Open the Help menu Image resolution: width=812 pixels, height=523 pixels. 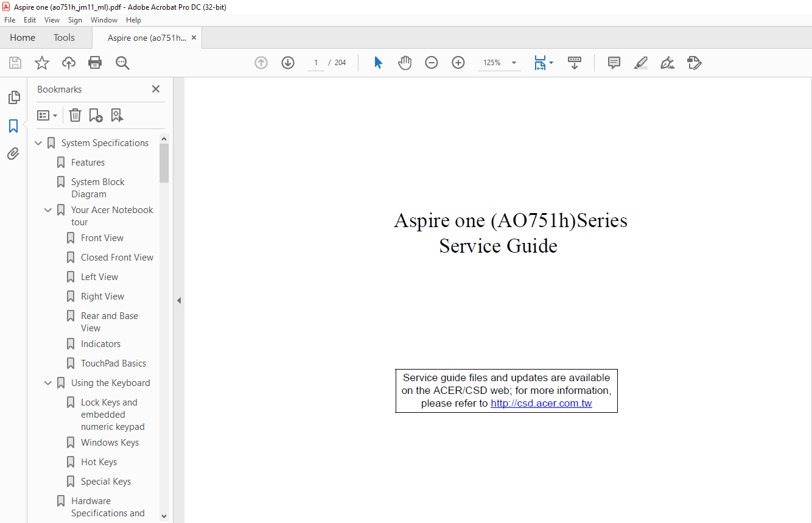133,20
